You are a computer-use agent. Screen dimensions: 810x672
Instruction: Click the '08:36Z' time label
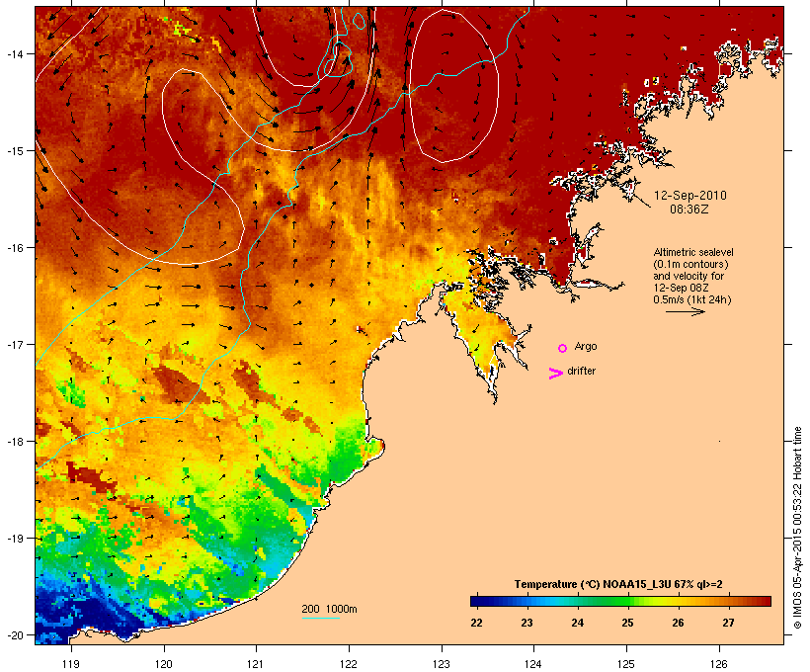click(x=689, y=210)
